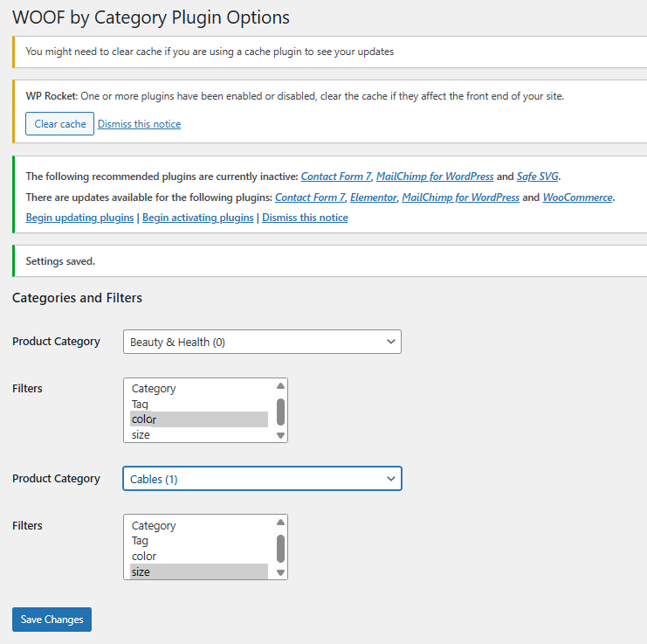
Task: Open the Safe SVG plugin link
Action: [537, 177]
